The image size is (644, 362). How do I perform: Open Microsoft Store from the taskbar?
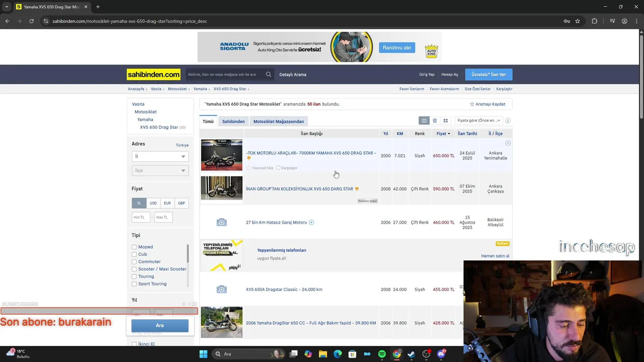coord(352,354)
